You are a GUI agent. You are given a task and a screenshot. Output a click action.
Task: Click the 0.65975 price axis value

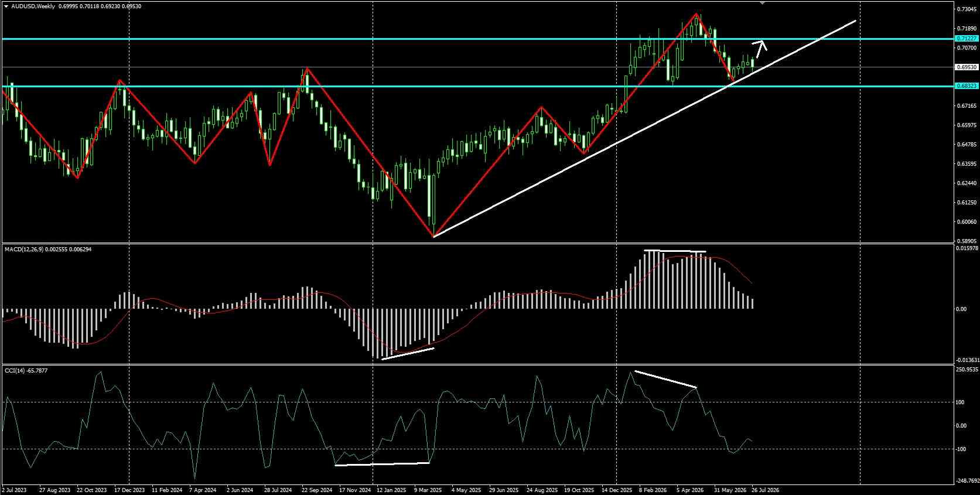[x=967, y=125]
